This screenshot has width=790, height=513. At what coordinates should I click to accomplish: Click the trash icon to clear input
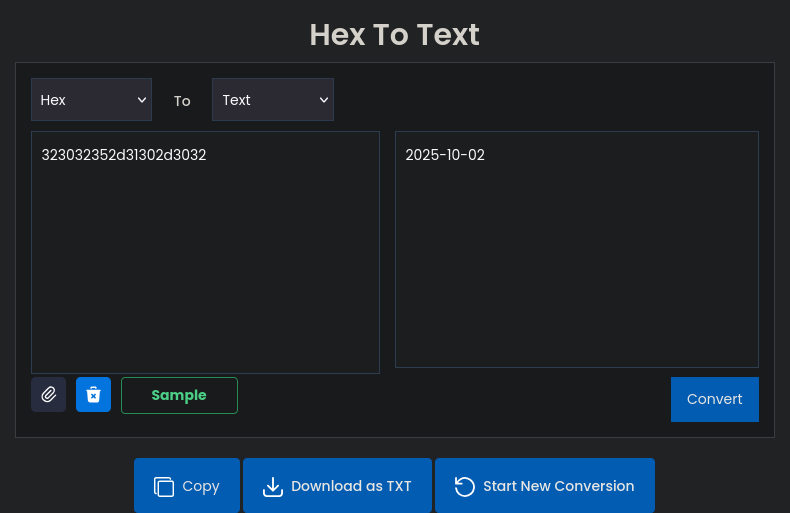[x=93, y=395]
